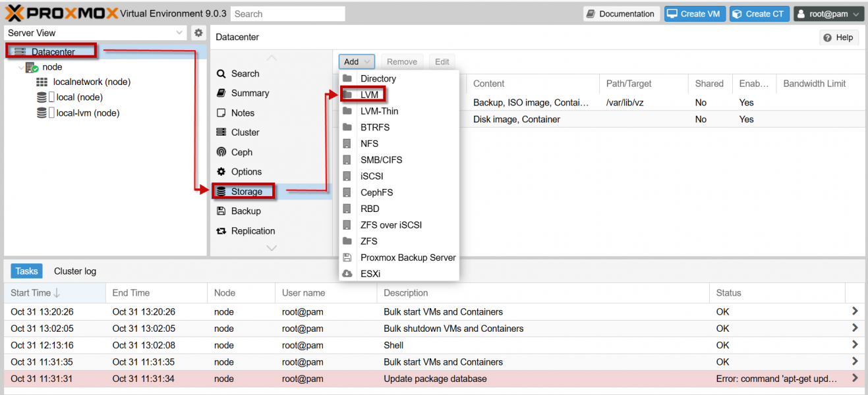
Task: Choose Directory from the Add menu
Action: (379, 78)
